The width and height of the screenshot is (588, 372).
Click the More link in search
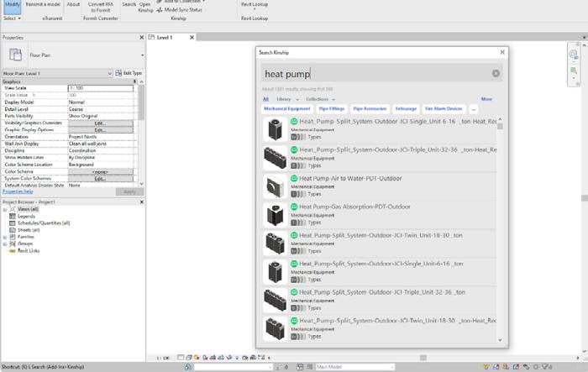486,99
